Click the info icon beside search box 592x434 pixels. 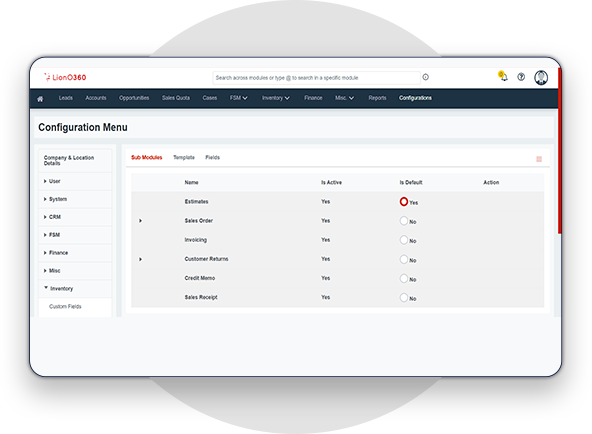pos(426,77)
